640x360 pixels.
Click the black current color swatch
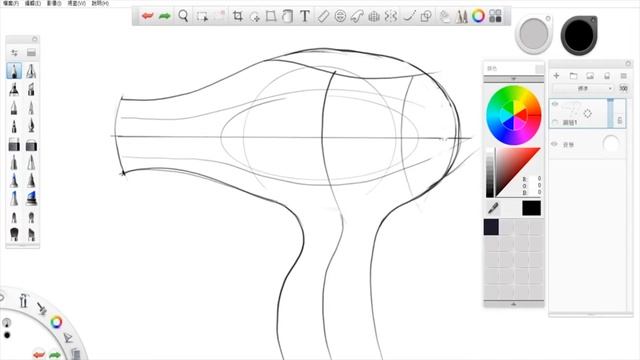531,208
